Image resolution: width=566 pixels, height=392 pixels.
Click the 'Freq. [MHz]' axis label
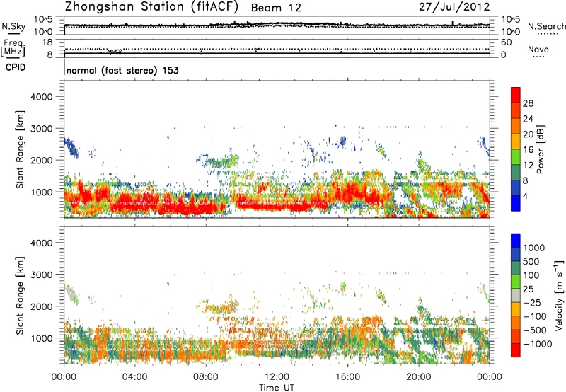[13, 47]
